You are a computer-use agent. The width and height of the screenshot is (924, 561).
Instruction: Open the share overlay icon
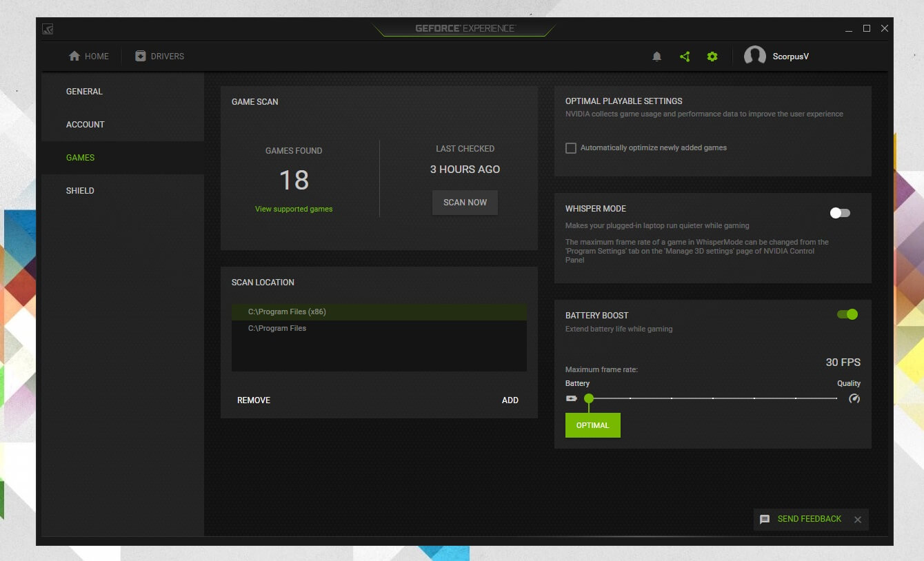pos(685,57)
